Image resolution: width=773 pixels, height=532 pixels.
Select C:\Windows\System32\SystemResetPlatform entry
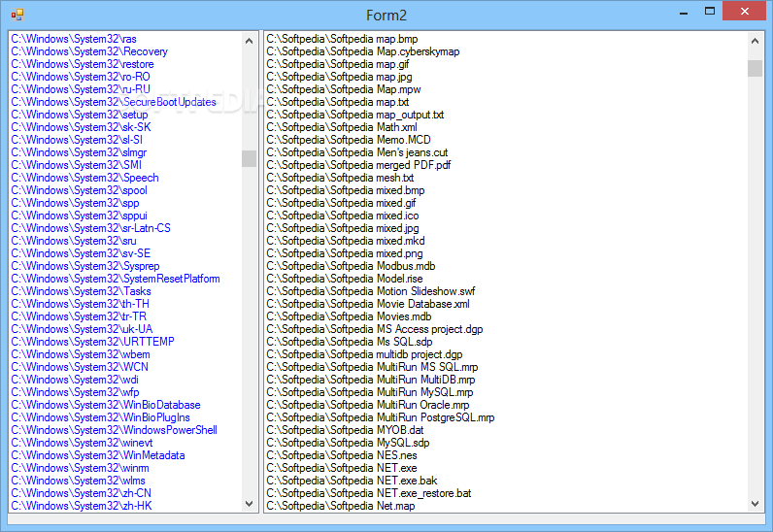116,279
